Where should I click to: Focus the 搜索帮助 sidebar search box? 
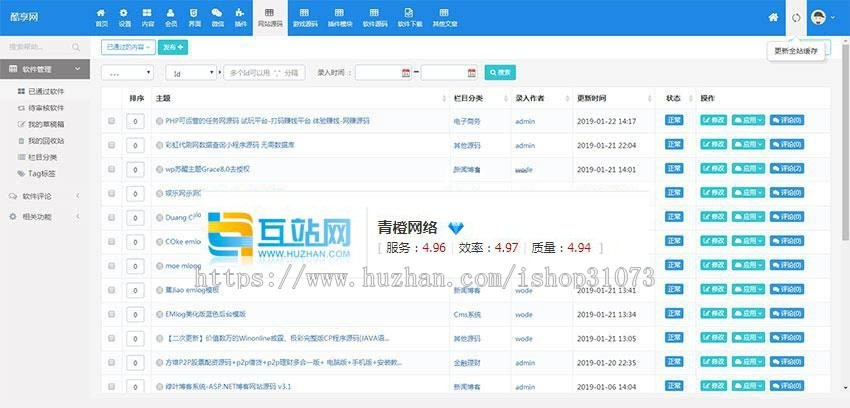point(41,48)
